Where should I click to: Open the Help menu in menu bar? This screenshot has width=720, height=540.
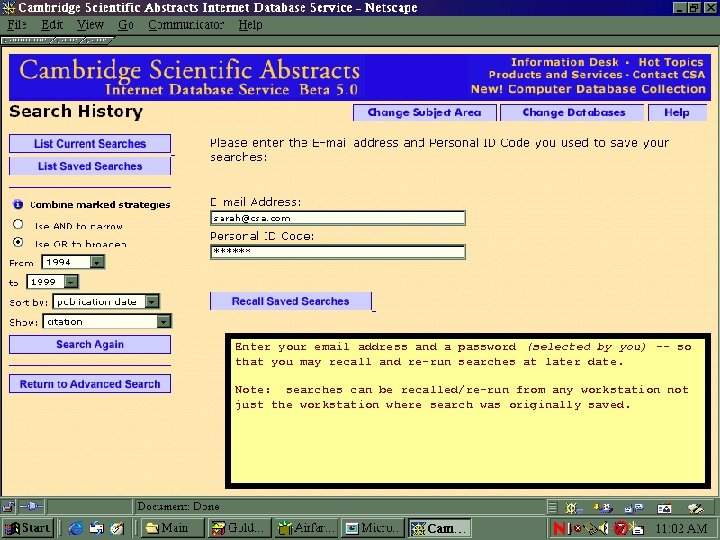pos(250,25)
